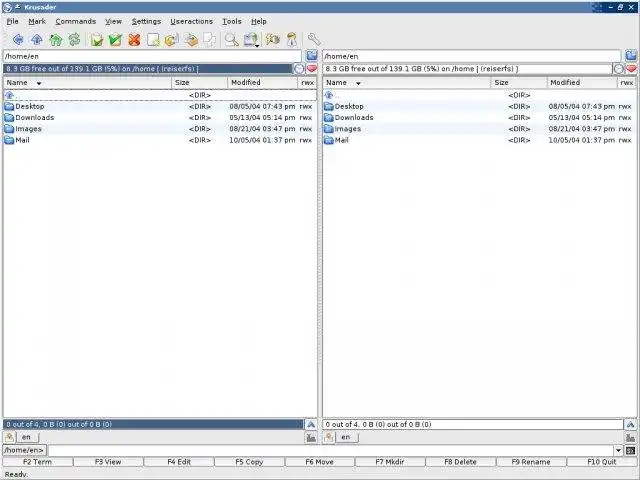
Task: Click the yellow synchronize toolbar icon
Action: pos(272,40)
